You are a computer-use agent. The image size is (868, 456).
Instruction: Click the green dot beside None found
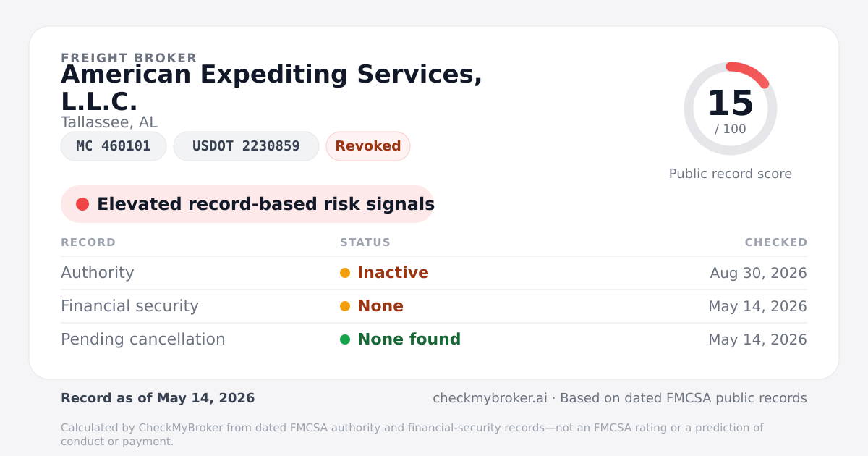click(345, 339)
